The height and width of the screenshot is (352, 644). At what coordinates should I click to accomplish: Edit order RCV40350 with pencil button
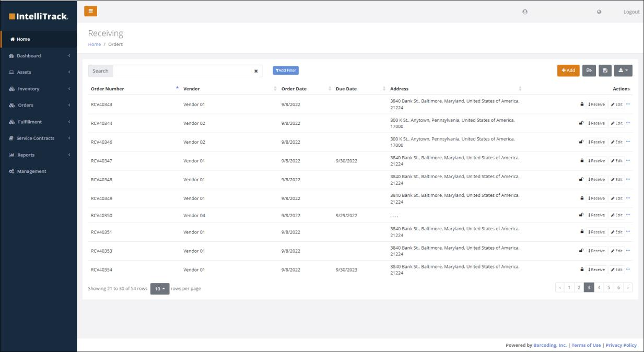point(617,215)
